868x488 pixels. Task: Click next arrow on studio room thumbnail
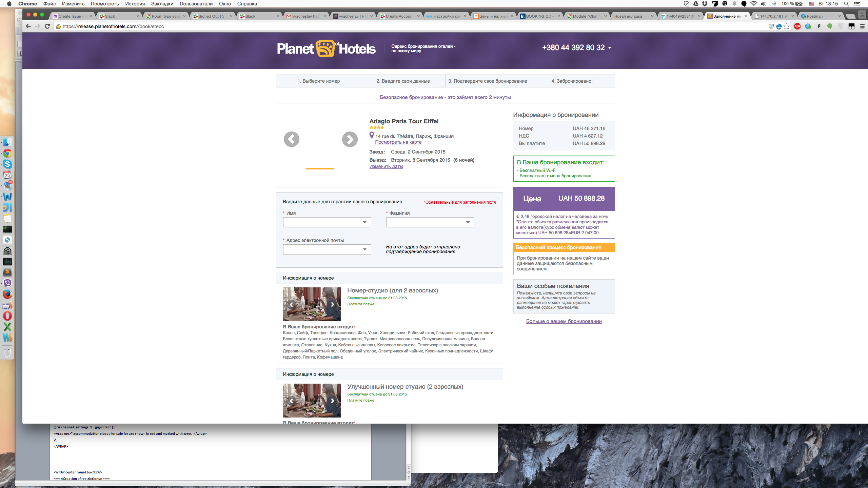coord(332,304)
